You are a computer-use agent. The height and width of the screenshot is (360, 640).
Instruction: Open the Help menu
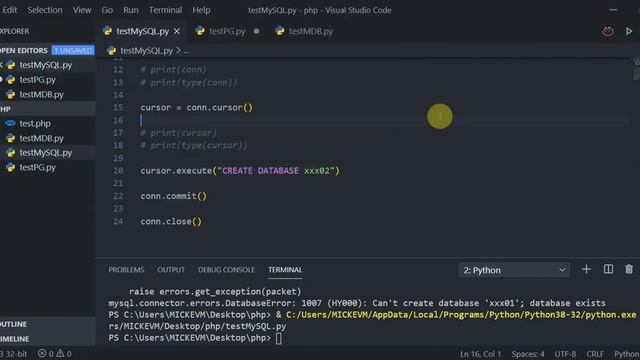click(201, 10)
